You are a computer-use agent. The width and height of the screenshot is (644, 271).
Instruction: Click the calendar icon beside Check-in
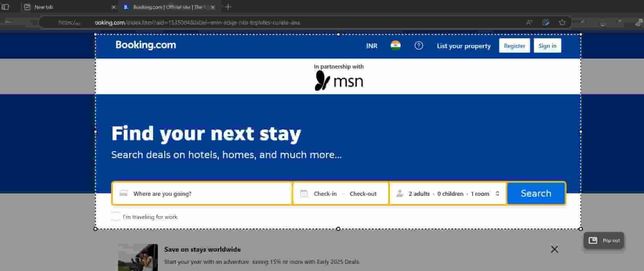[304, 193]
